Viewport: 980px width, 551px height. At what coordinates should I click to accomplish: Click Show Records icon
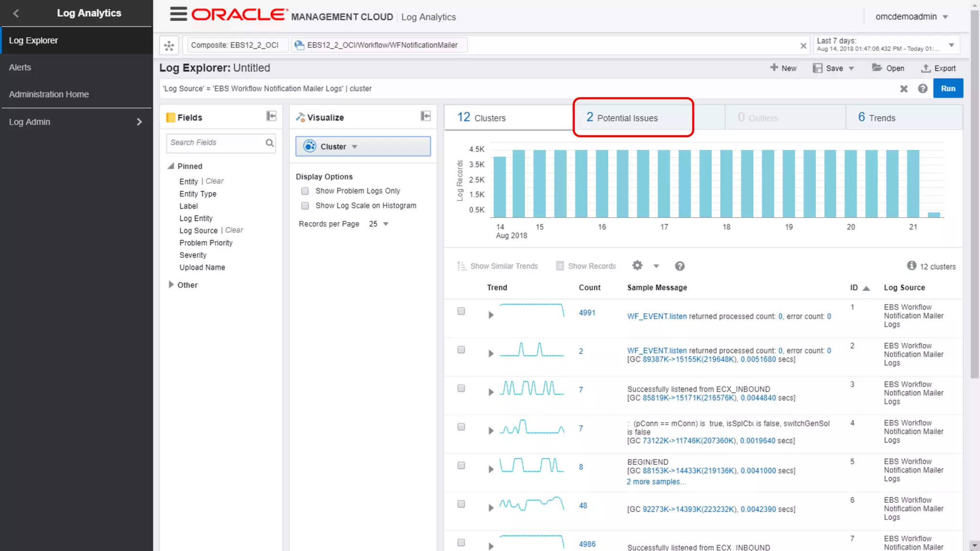tap(560, 266)
